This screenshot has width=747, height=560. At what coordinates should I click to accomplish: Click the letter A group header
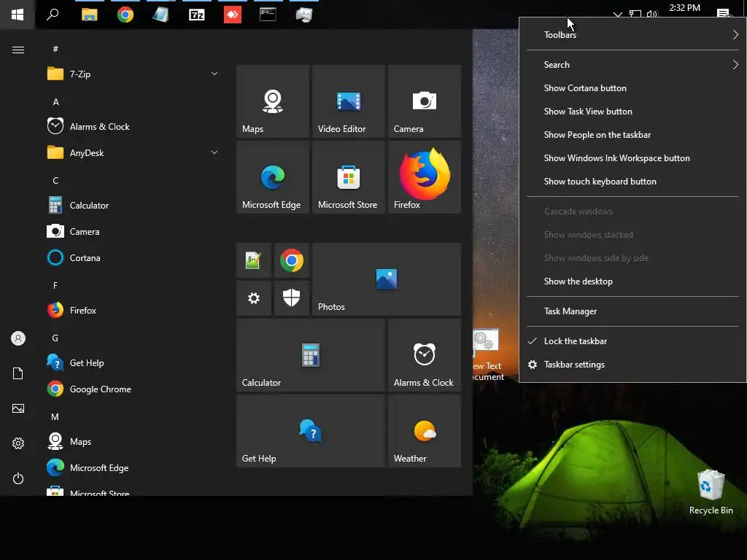[x=55, y=102]
